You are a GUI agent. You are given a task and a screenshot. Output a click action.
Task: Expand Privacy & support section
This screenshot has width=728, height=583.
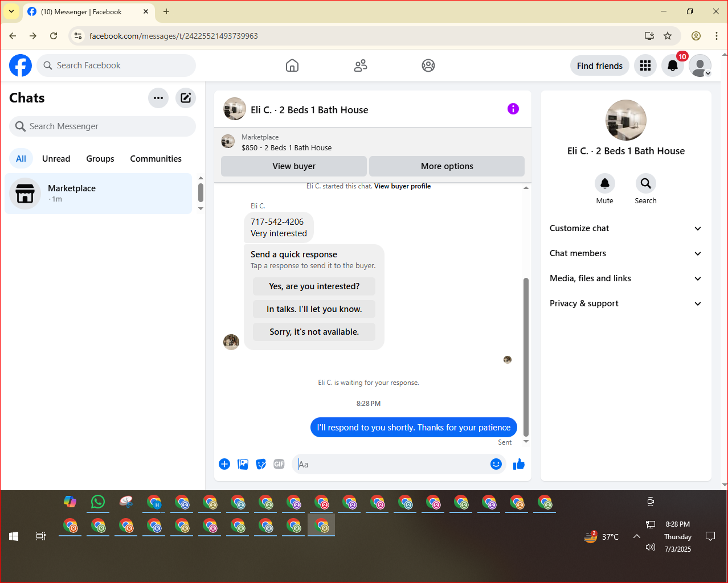click(x=625, y=303)
